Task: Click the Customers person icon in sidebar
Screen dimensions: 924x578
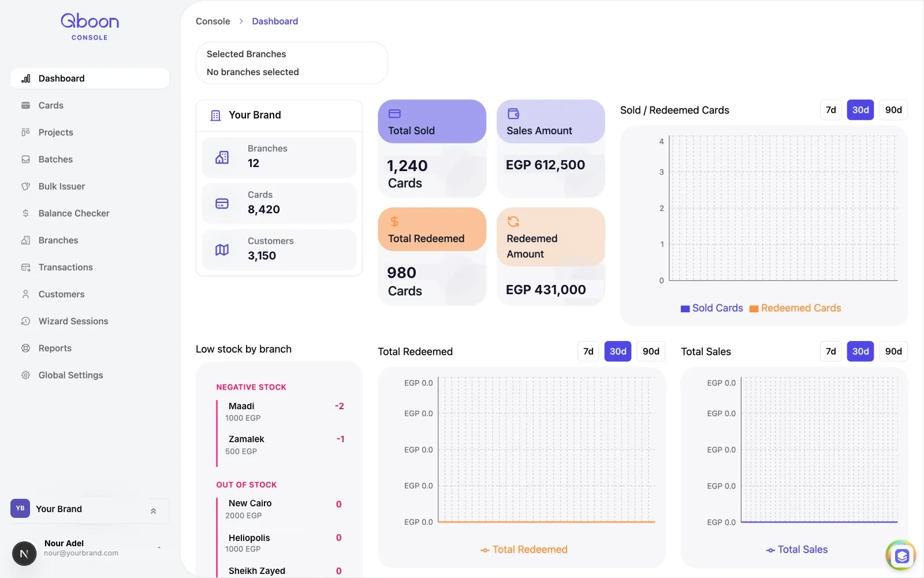Action: (x=25, y=294)
